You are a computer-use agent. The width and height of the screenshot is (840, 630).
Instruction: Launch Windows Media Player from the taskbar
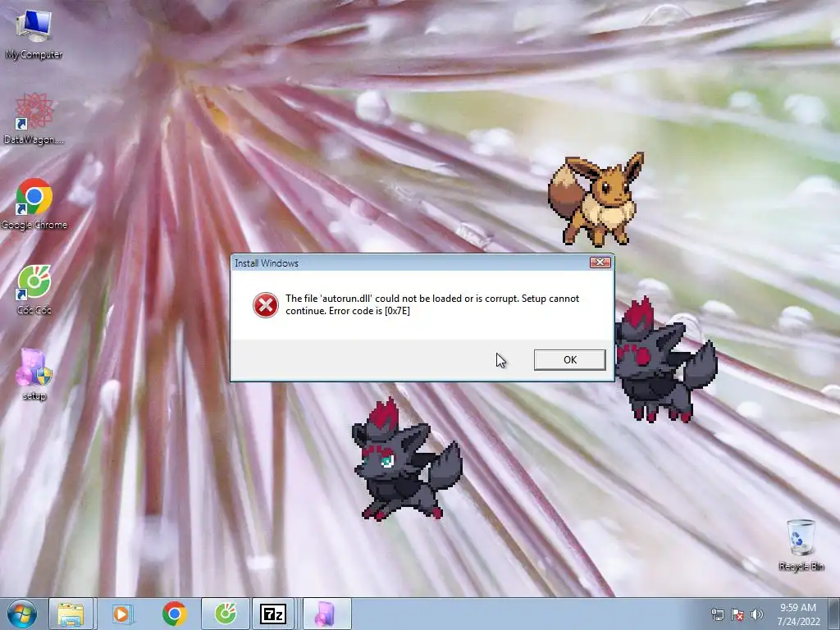(x=122, y=614)
